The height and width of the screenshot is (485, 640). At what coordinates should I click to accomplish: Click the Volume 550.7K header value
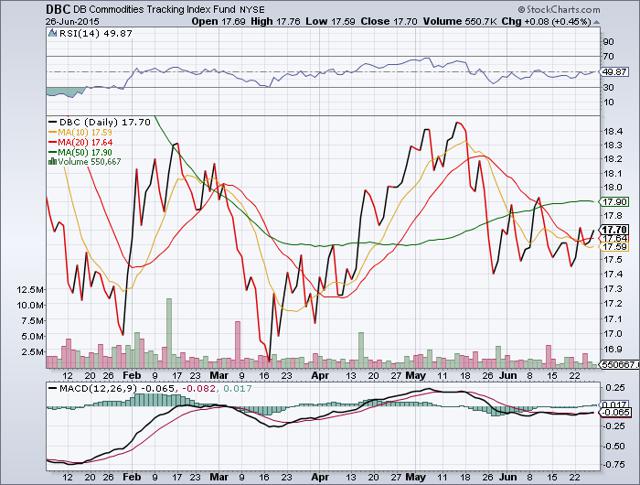[460, 21]
